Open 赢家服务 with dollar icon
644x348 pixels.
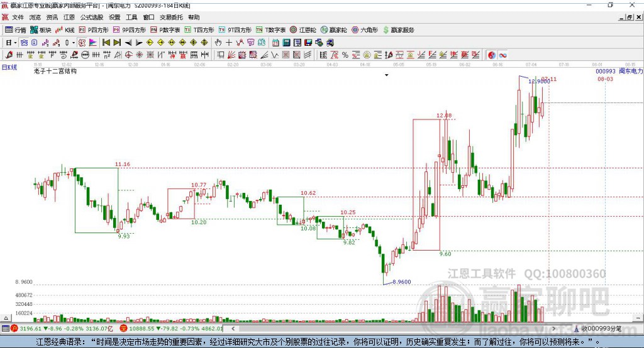[x=399, y=30]
